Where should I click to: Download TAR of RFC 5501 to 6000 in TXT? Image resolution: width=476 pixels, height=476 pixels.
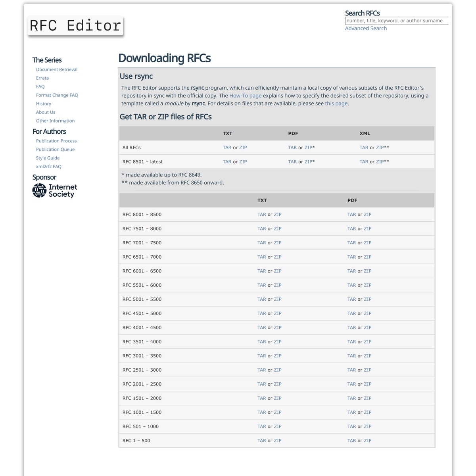[x=261, y=285]
